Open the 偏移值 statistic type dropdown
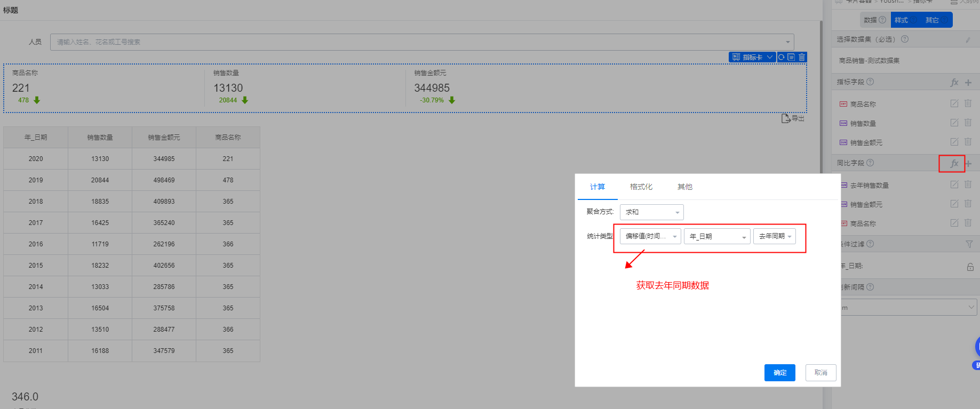This screenshot has height=409, width=980. [650, 236]
